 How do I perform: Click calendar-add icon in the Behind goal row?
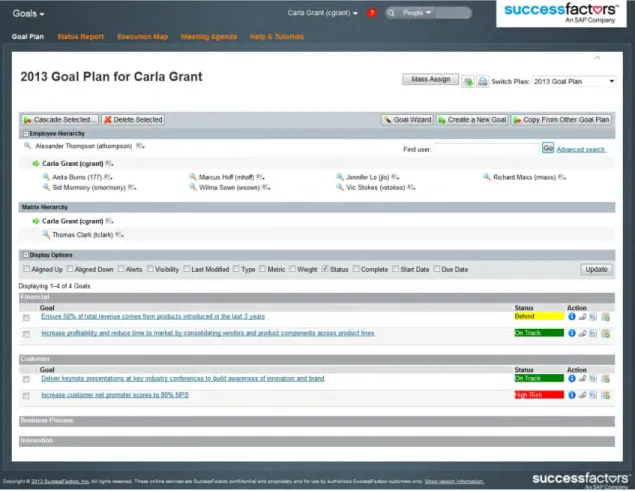coord(605,317)
